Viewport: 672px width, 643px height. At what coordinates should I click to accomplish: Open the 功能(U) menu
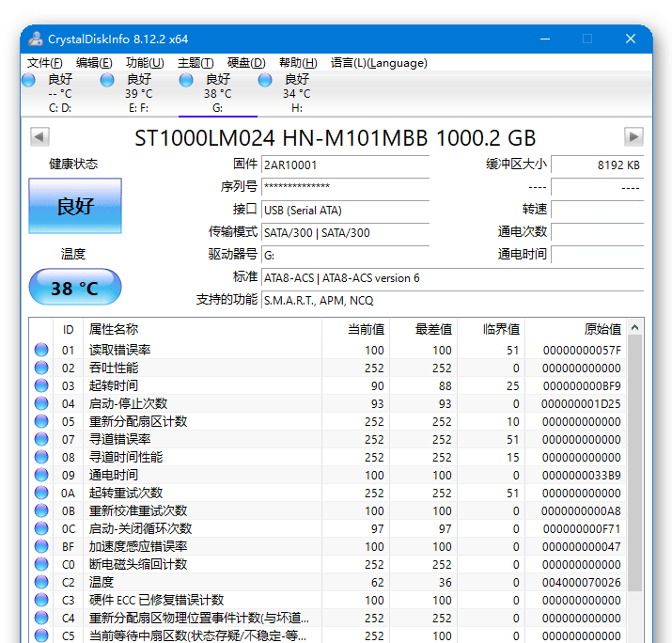pyautogui.click(x=145, y=63)
